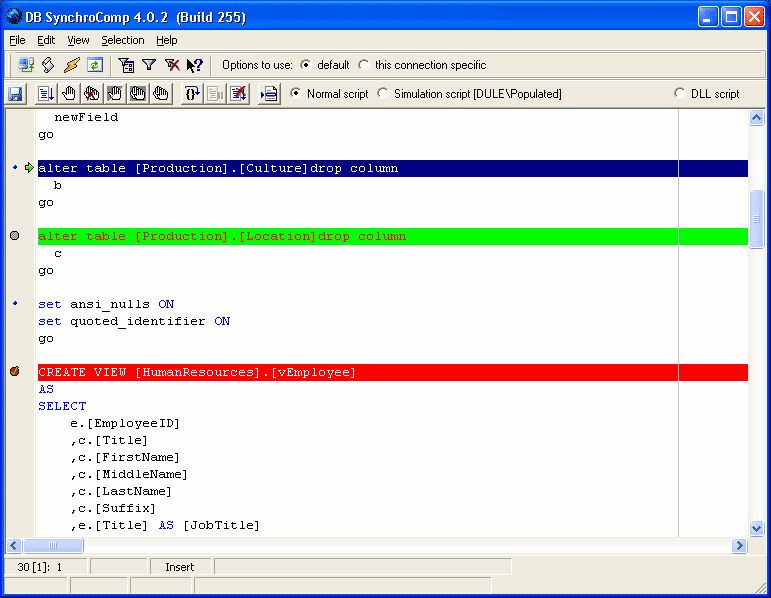Click the ',c.[LastName]' line
This screenshot has height=598, width=771.
pos(121,491)
